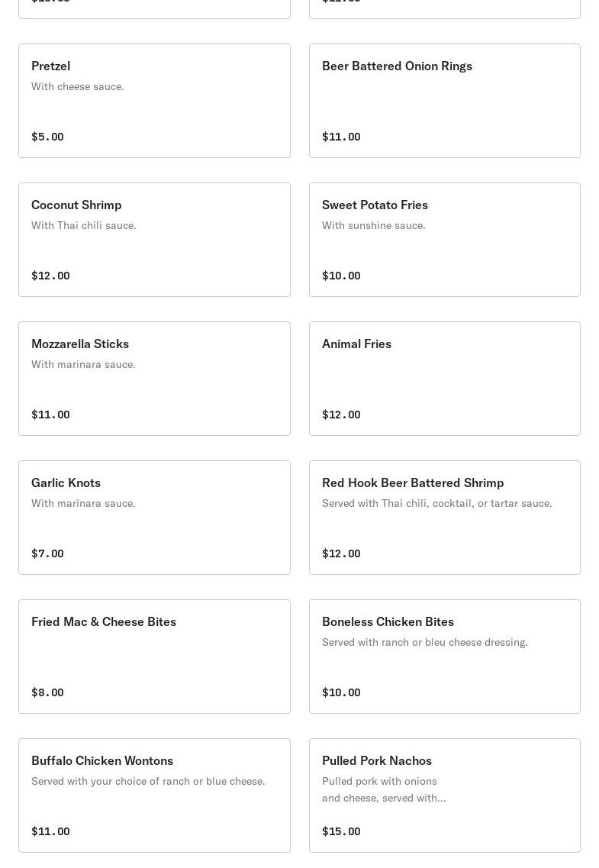Choose the Coconut Shrimp card
This screenshot has height=868, width=599.
pyautogui.click(x=154, y=240)
